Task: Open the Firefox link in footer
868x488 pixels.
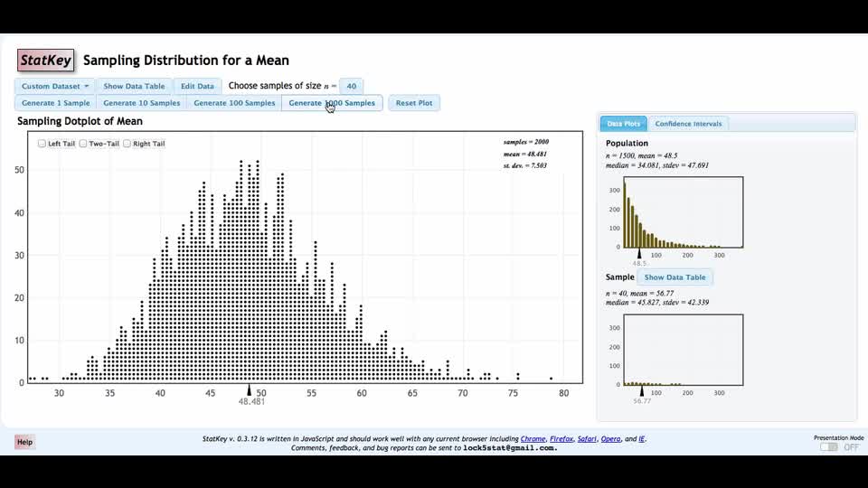Action: pyautogui.click(x=561, y=439)
